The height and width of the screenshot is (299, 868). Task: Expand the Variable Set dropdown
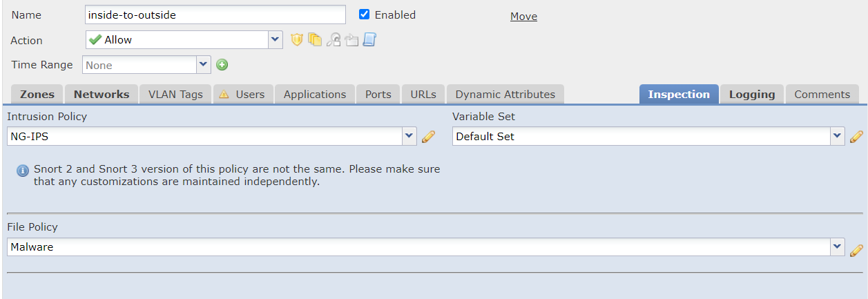pyautogui.click(x=838, y=136)
